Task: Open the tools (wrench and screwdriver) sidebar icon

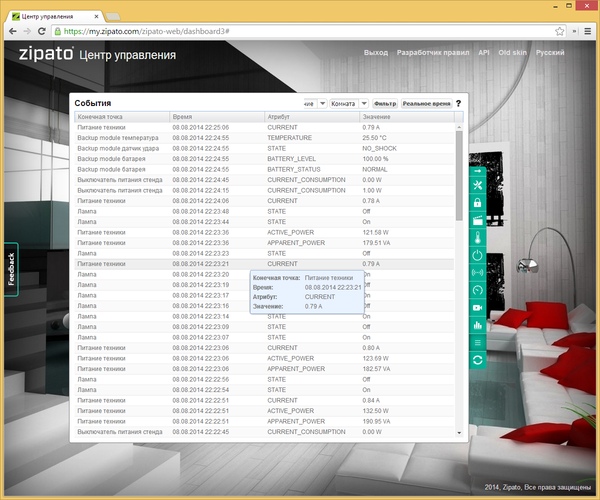Action: point(478,186)
